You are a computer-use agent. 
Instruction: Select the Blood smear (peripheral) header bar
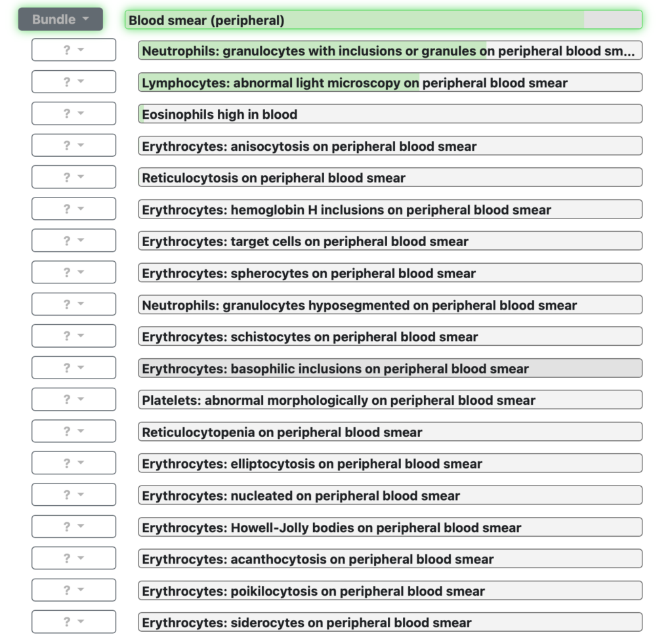click(383, 20)
